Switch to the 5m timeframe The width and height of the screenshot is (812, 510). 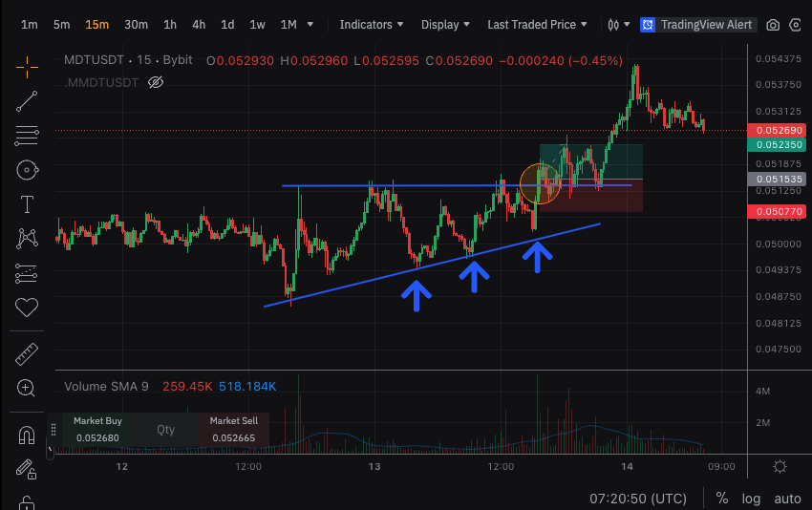click(x=62, y=24)
